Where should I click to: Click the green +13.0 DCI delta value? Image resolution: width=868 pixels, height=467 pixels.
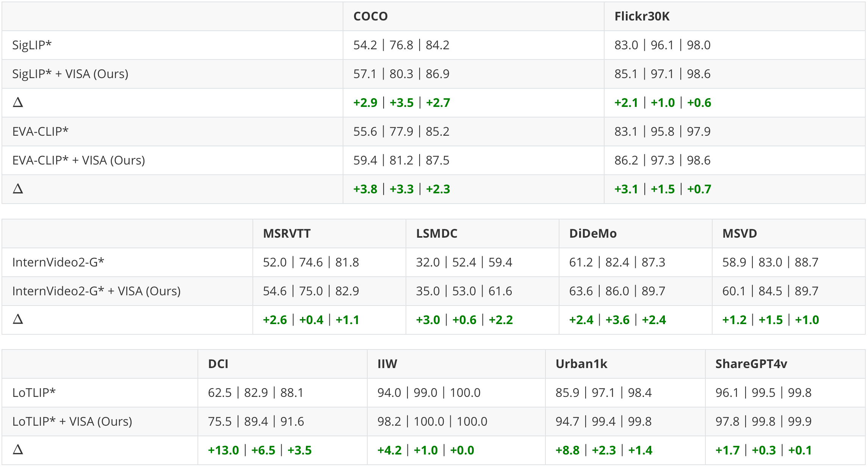[x=223, y=450]
